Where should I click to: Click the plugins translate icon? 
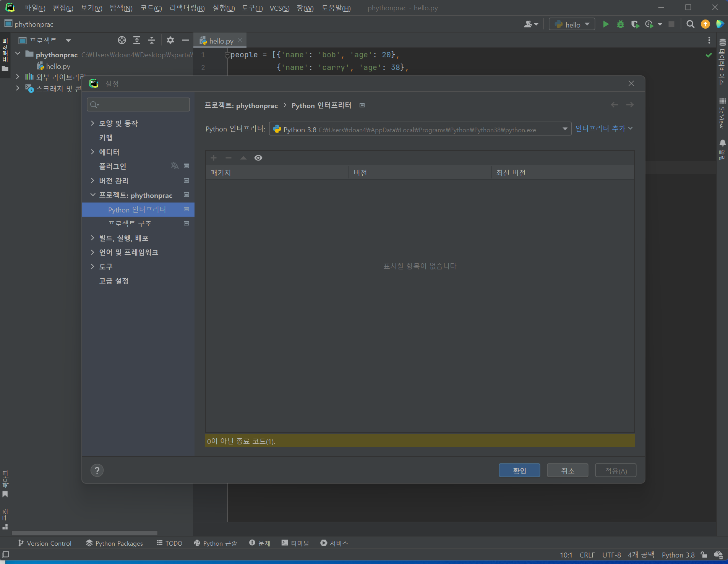coord(175,166)
